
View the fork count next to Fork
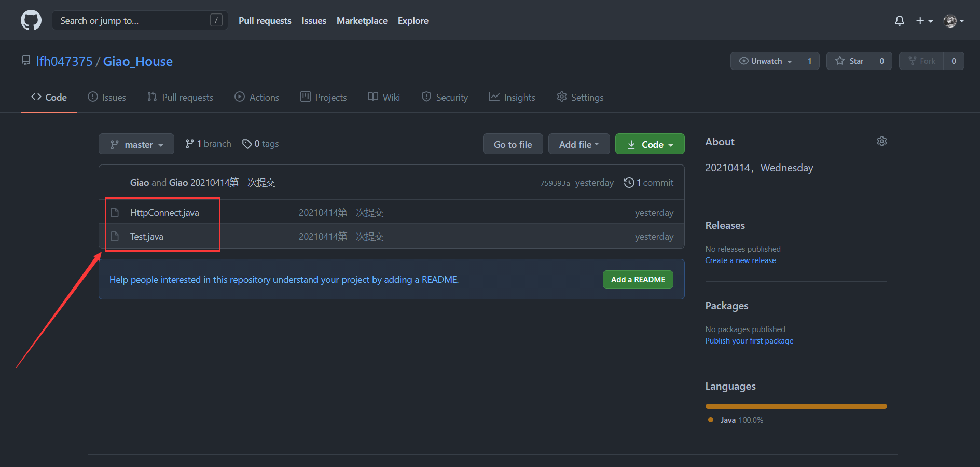[954, 61]
